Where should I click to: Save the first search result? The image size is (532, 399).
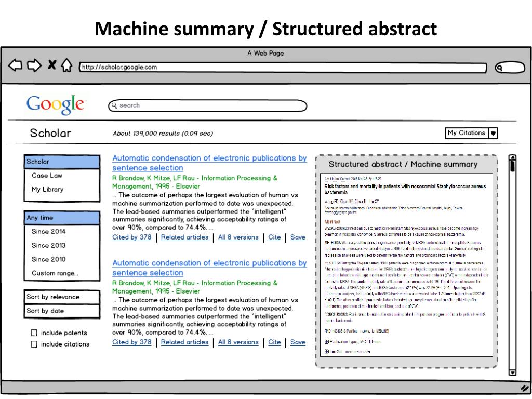pos(298,237)
